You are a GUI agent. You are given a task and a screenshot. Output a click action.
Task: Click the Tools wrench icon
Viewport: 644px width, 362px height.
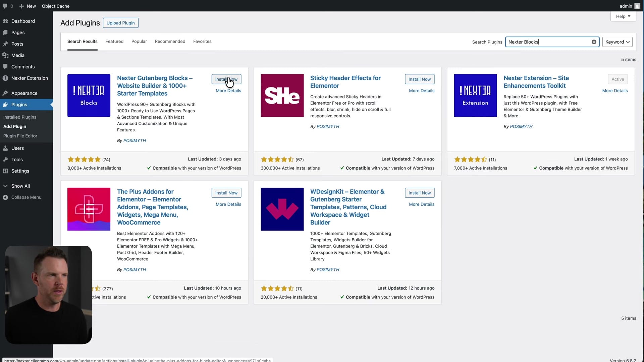point(5,160)
